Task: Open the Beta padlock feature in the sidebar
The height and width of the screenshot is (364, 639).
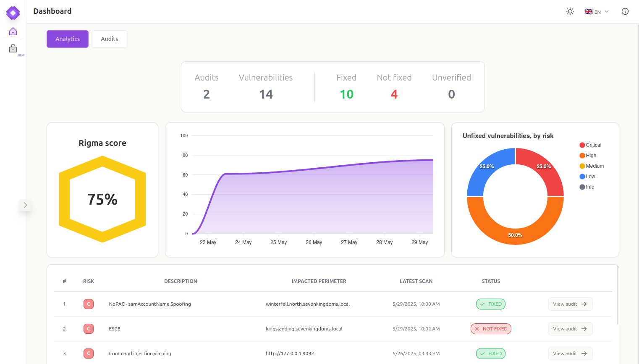Action: coord(13,48)
